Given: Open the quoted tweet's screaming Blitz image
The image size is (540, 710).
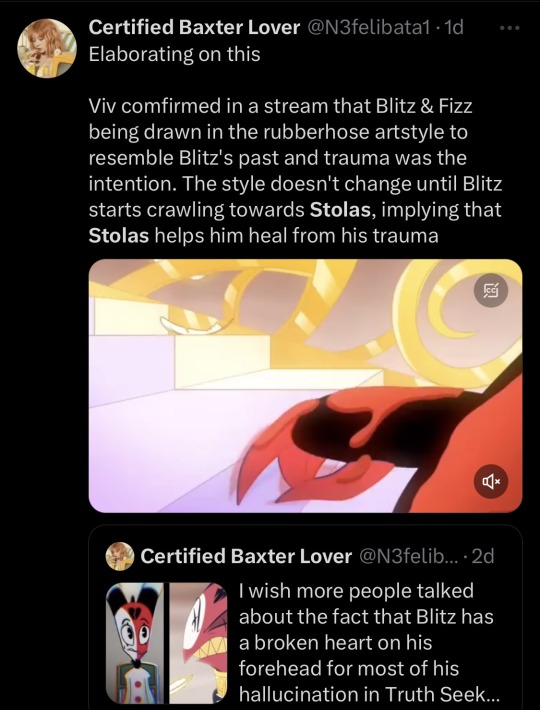Looking at the screenshot, I should click(x=198, y=643).
